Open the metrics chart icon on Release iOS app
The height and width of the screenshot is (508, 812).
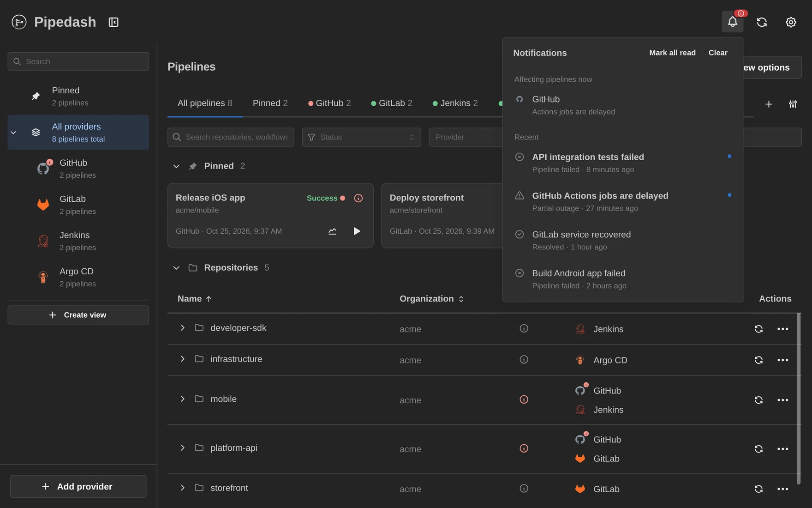332,231
